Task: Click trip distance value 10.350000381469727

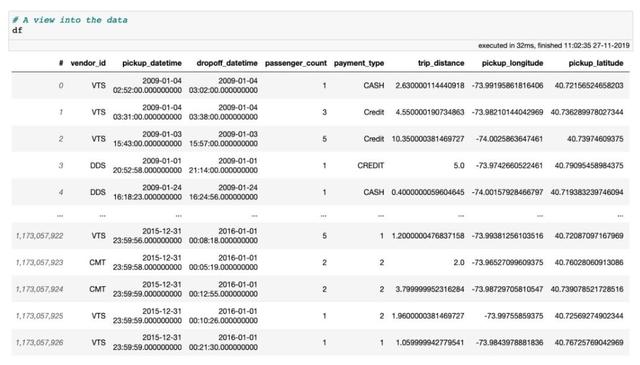Action: pyautogui.click(x=428, y=139)
